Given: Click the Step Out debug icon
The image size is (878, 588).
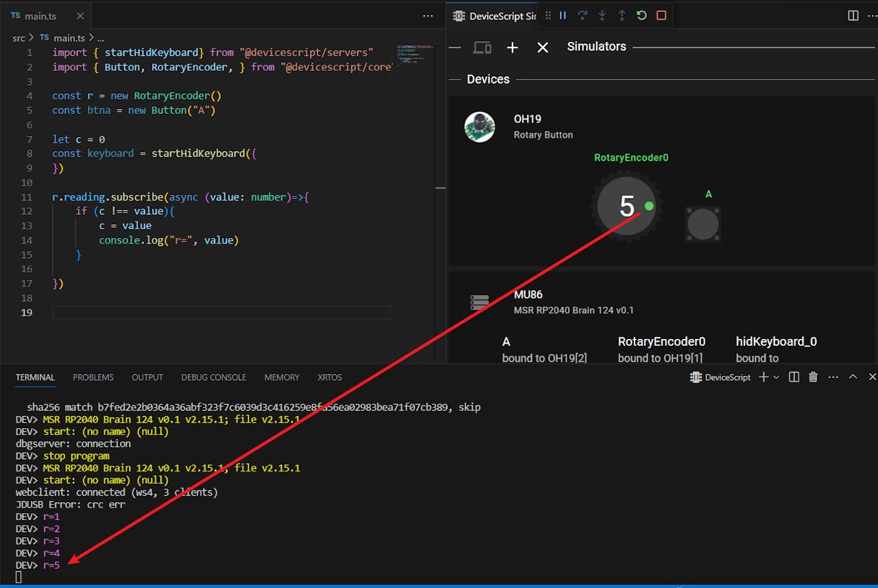Looking at the screenshot, I should tap(621, 15).
